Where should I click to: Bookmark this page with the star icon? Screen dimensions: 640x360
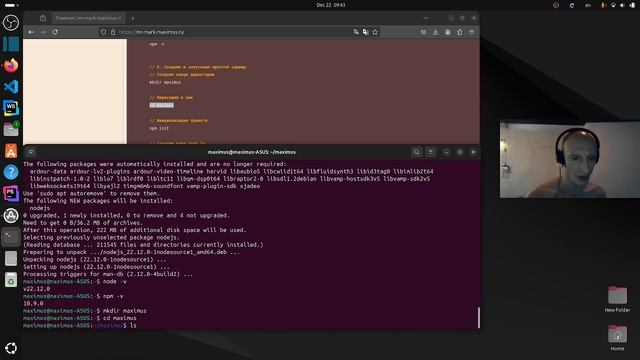pos(375,32)
